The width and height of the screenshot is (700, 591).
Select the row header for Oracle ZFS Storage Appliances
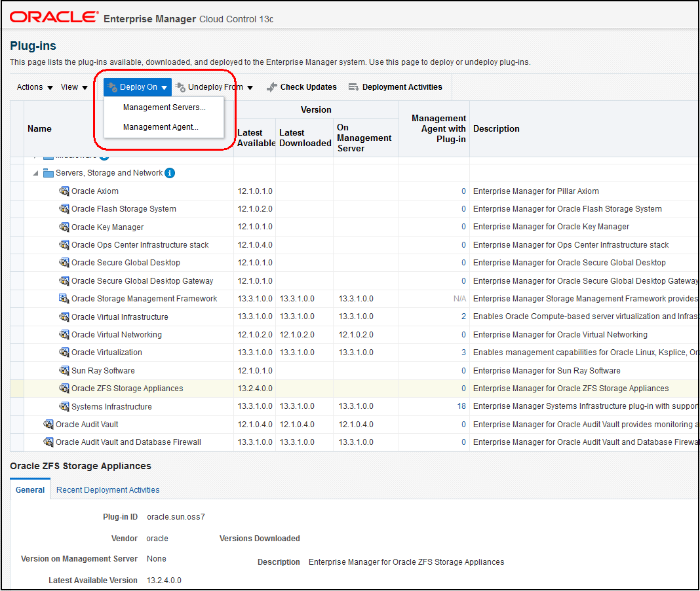tap(17, 389)
